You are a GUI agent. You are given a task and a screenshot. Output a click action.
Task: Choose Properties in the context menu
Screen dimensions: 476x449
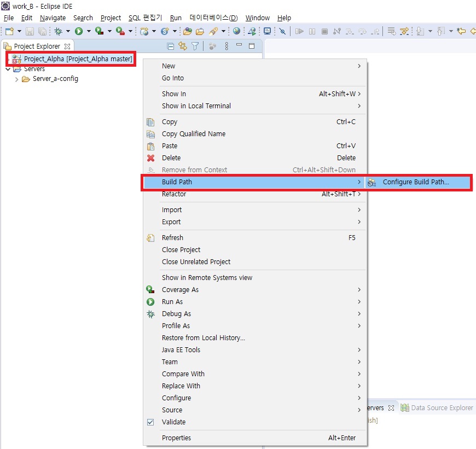click(x=255, y=438)
